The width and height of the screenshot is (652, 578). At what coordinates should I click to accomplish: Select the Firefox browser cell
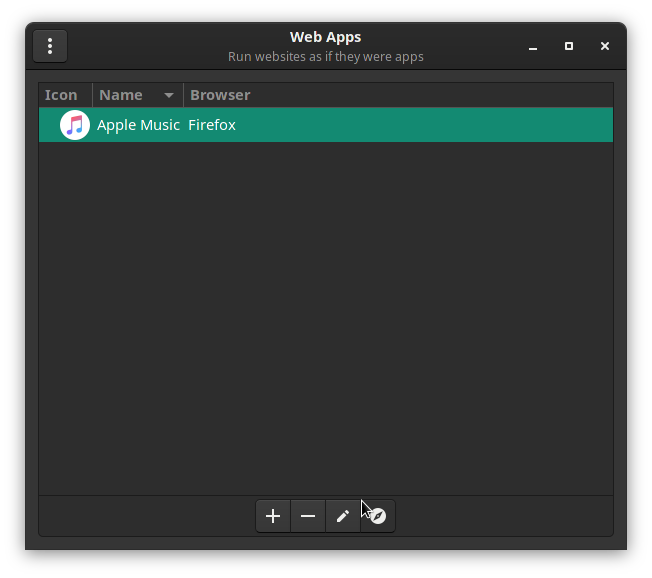point(212,125)
